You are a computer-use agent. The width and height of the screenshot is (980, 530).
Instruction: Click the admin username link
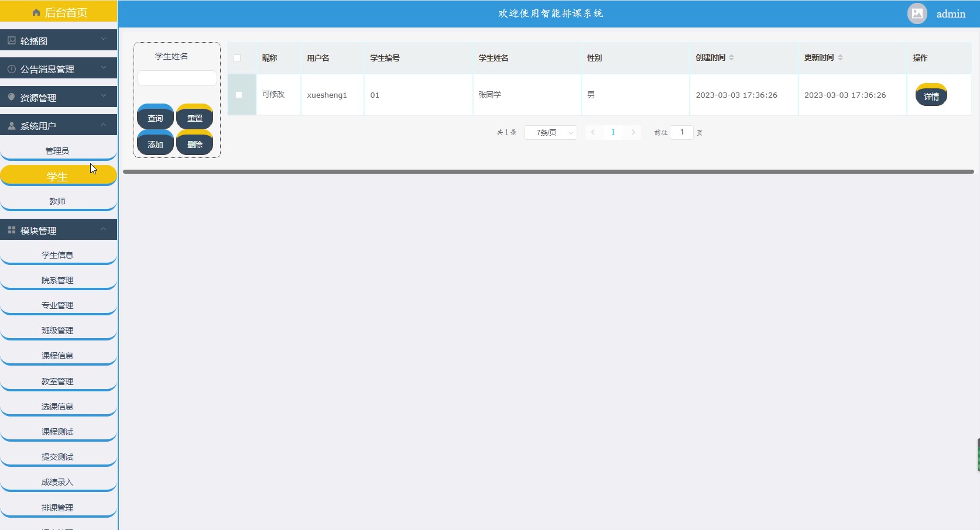[951, 14]
